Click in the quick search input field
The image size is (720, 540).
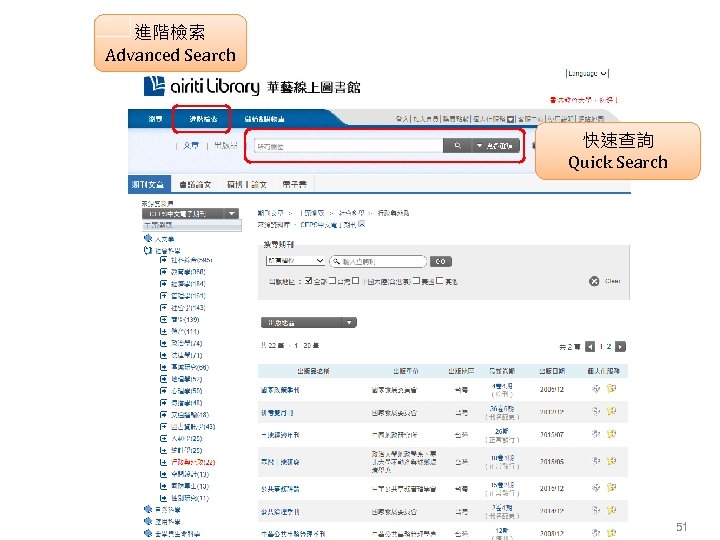(x=349, y=146)
